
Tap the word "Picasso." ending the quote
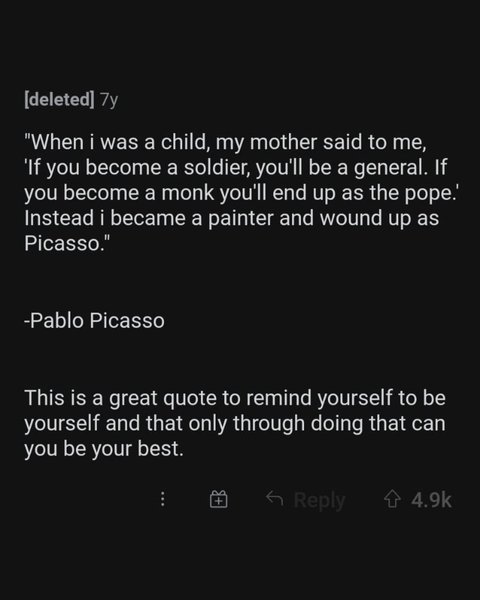tap(67, 243)
